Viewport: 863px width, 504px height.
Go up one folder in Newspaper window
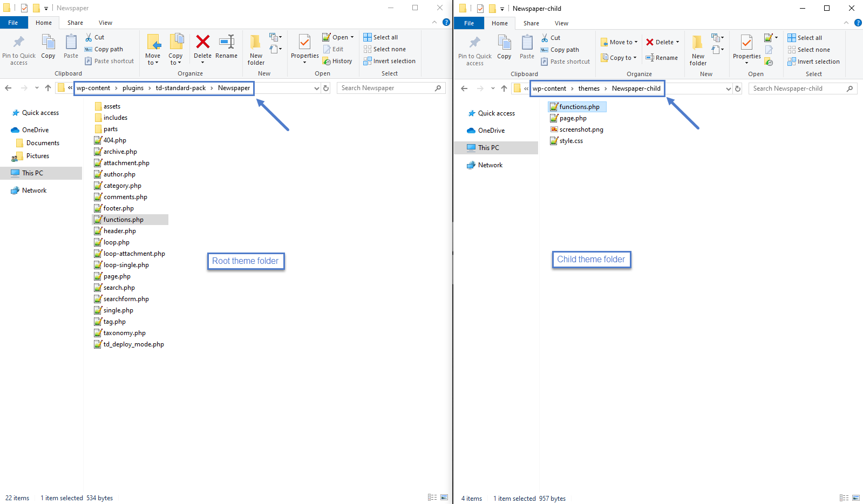[48, 88]
